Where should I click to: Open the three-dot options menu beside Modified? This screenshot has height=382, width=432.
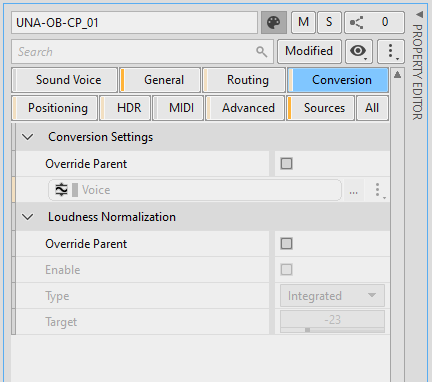391,51
